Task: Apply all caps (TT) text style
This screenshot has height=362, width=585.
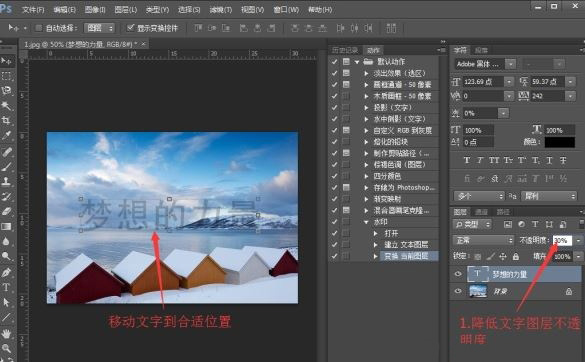Action: (494, 160)
